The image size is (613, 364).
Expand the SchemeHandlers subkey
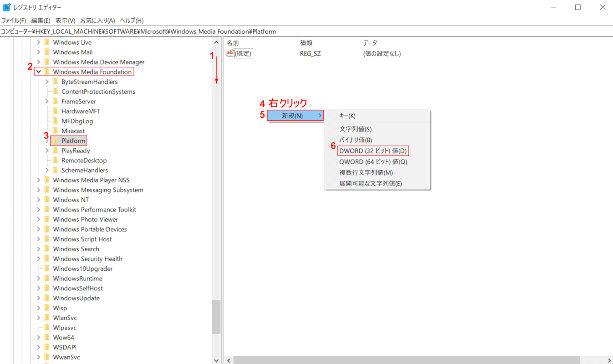point(47,170)
